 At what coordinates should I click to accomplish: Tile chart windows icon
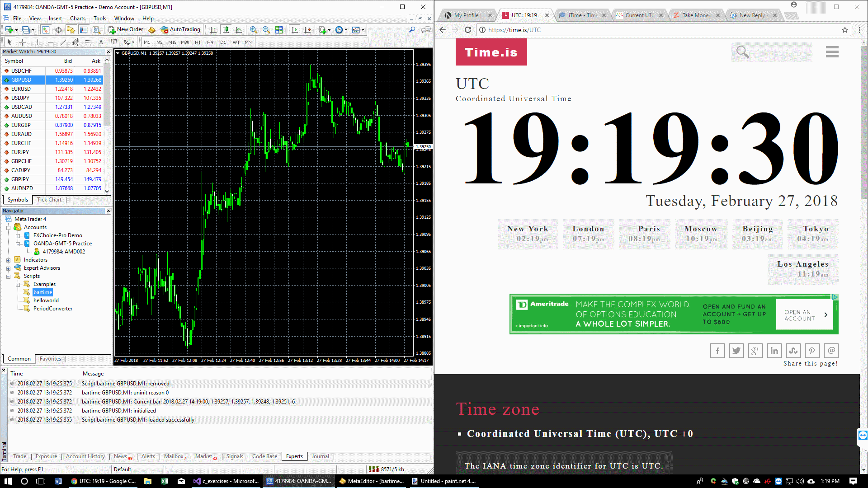279,30
